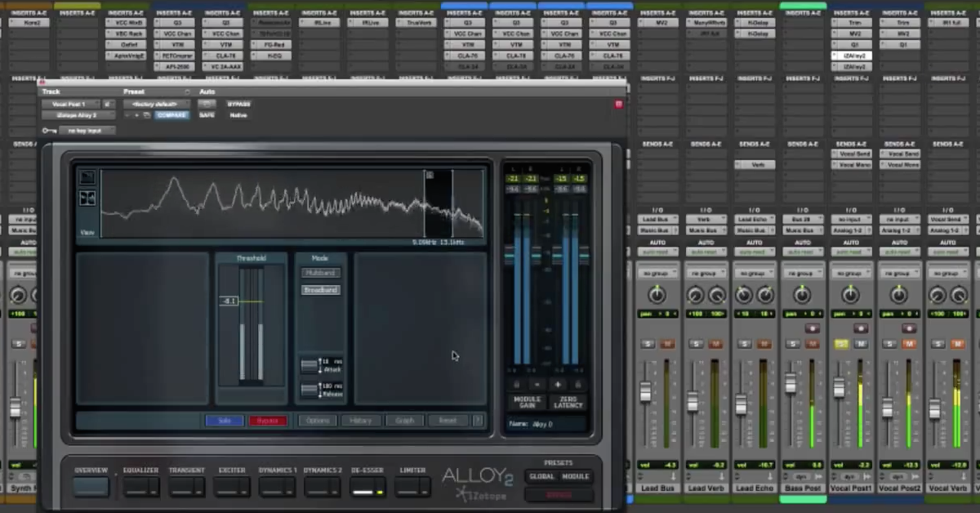The height and width of the screenshot is (513, 980).
Task: Click the COMPARE button
Action: pos(171,115)
